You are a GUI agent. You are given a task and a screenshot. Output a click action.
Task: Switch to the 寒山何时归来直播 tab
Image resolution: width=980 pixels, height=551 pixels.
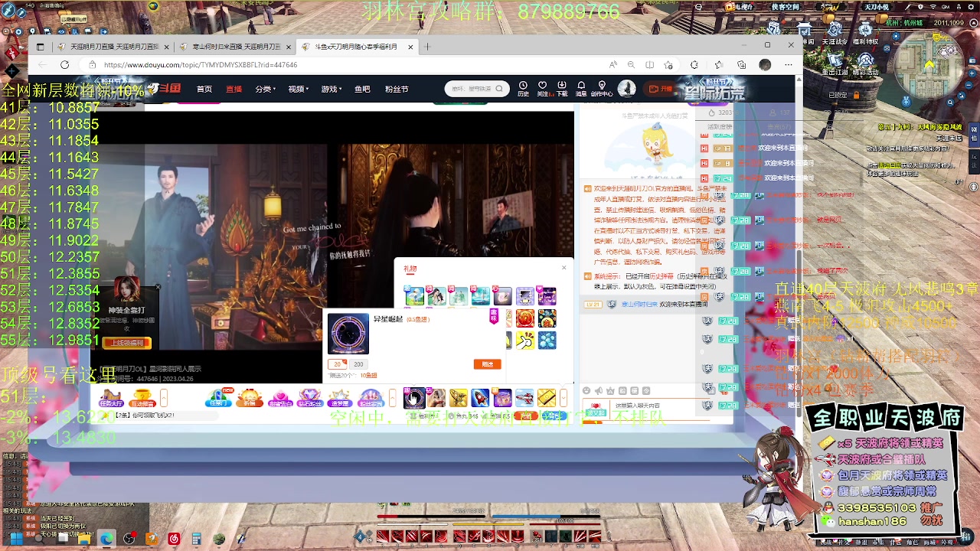coord(235,47)
